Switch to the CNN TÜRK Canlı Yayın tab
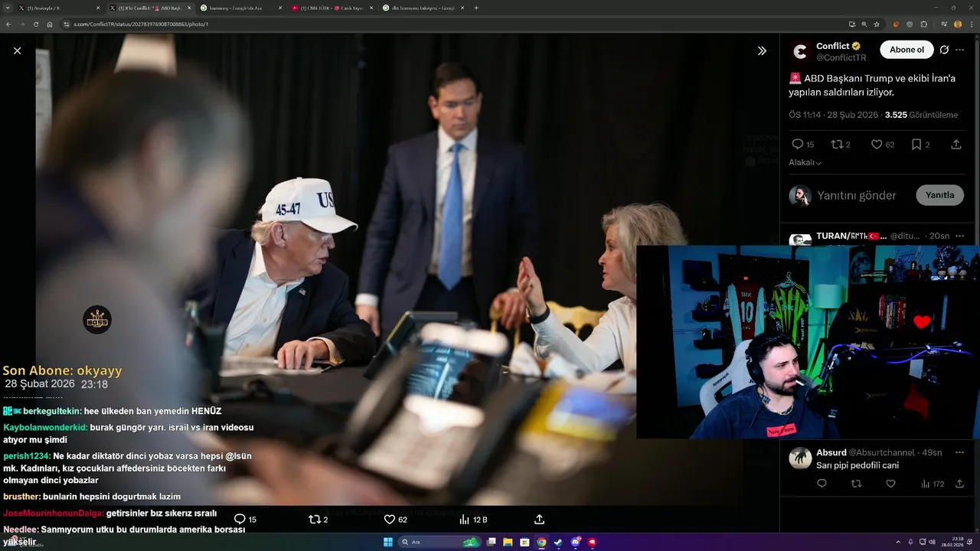 [x=332, y=8]
